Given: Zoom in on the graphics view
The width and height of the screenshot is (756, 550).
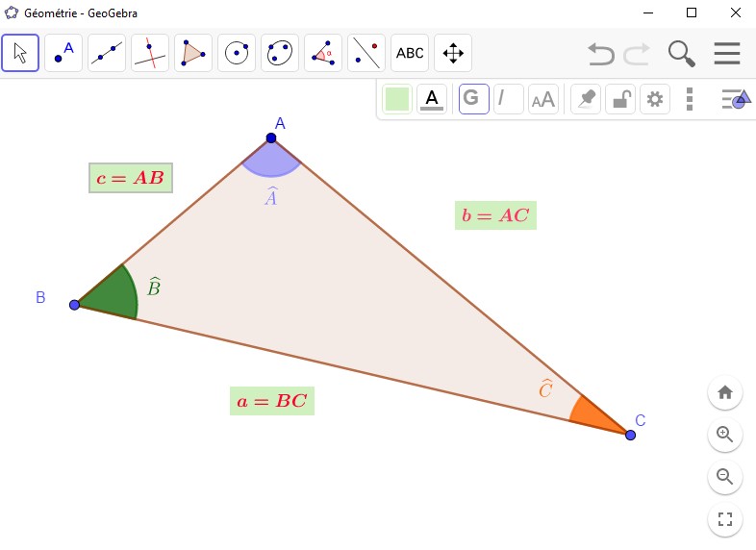Looking at the screenshot, I should click(724, 435).
